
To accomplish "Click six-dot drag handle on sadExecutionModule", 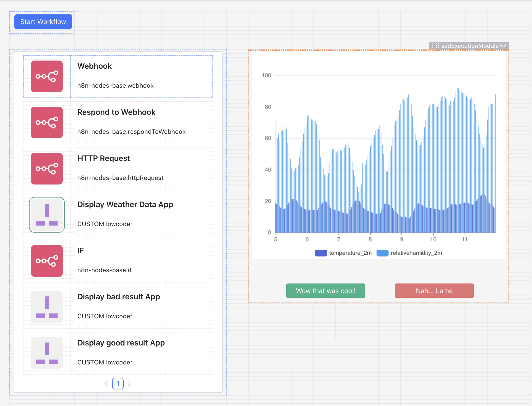I will pos(437,46).
